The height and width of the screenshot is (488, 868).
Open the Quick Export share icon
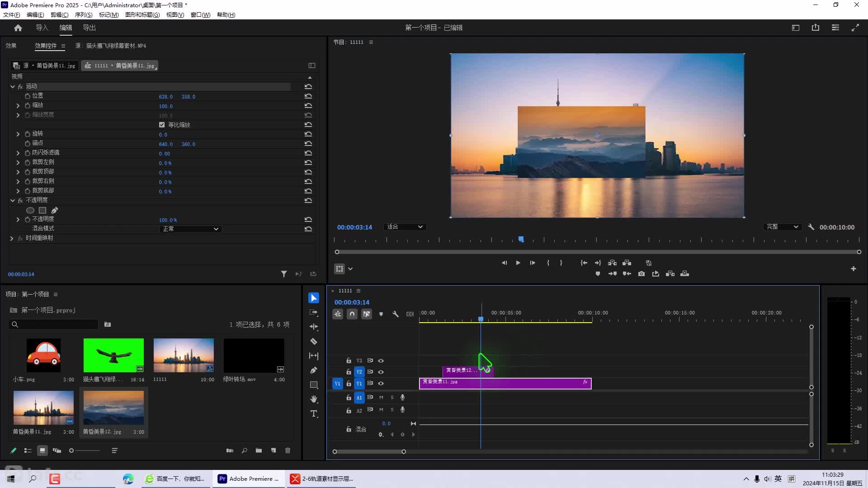(816, 28)
